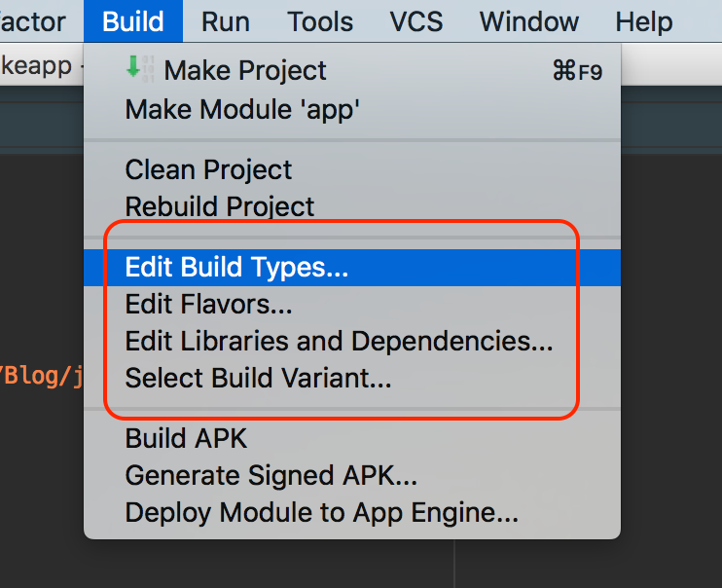This screenshot has height=588, width=722.
Task: Open the Build menu in menu bar
Action: (x=132, y=20)
